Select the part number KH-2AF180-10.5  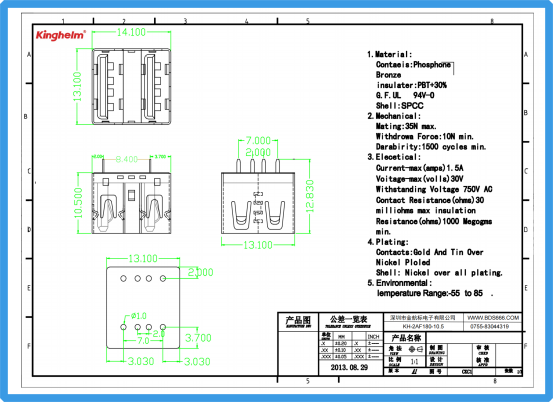coord(423,327)
